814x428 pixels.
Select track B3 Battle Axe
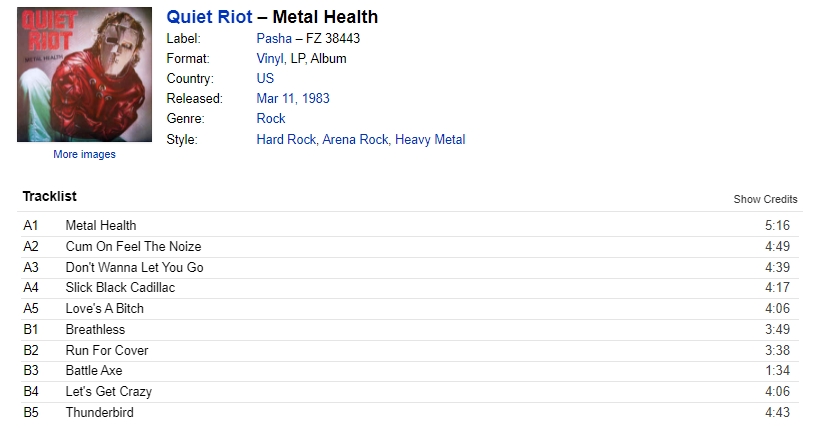[x=410, y=371]
